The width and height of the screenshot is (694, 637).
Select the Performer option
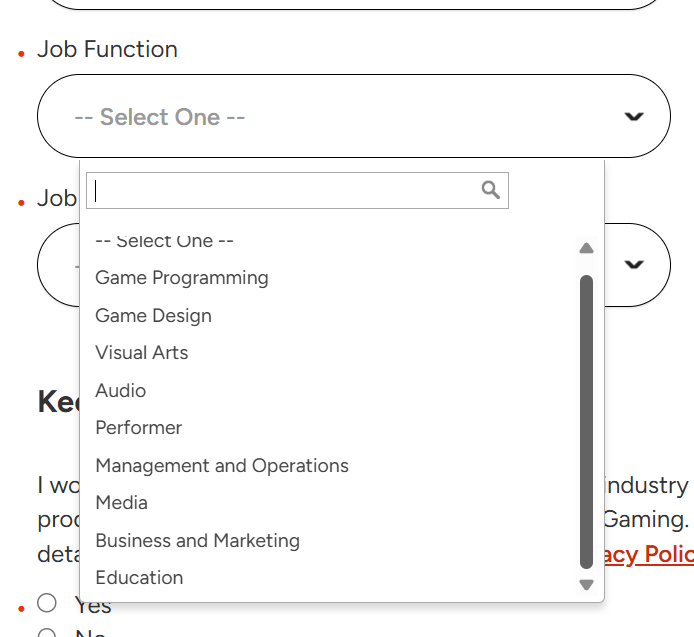pyautogui.click(x=138, y=428)
